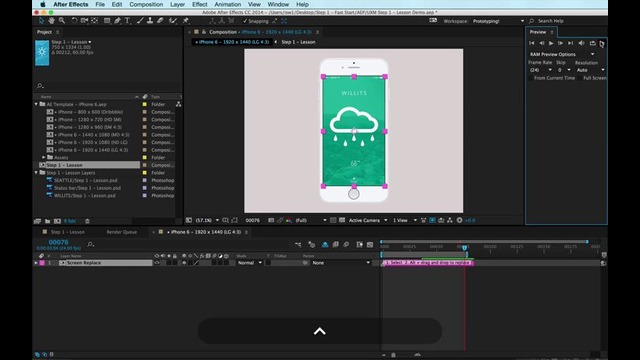This screenshot has width=640, height=360.
Task: Open the Composition menu
Action: (x=146, y=4)
